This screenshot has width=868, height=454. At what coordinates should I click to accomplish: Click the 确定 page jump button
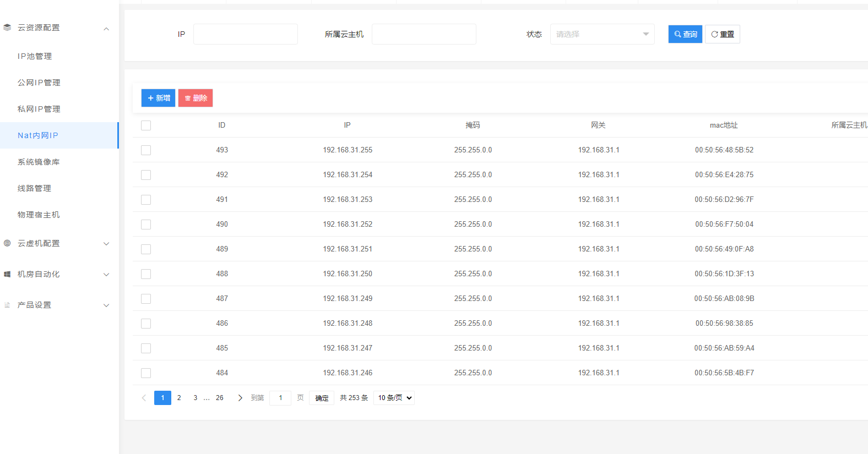(322, 398)
